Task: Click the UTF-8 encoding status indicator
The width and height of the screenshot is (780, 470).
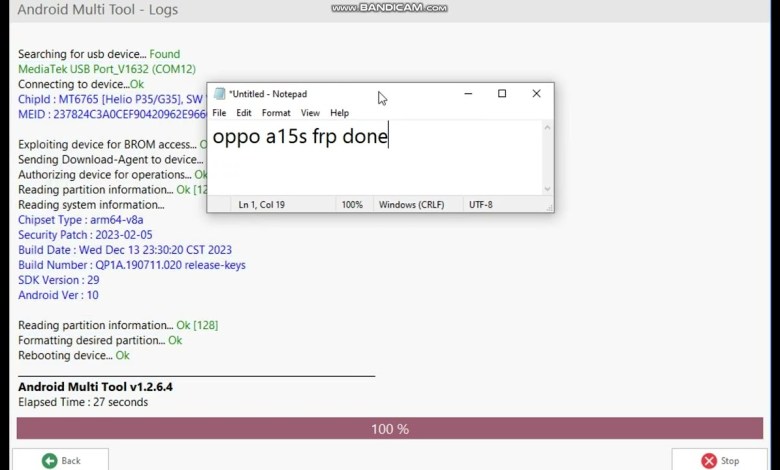Action: click(481, 204)
